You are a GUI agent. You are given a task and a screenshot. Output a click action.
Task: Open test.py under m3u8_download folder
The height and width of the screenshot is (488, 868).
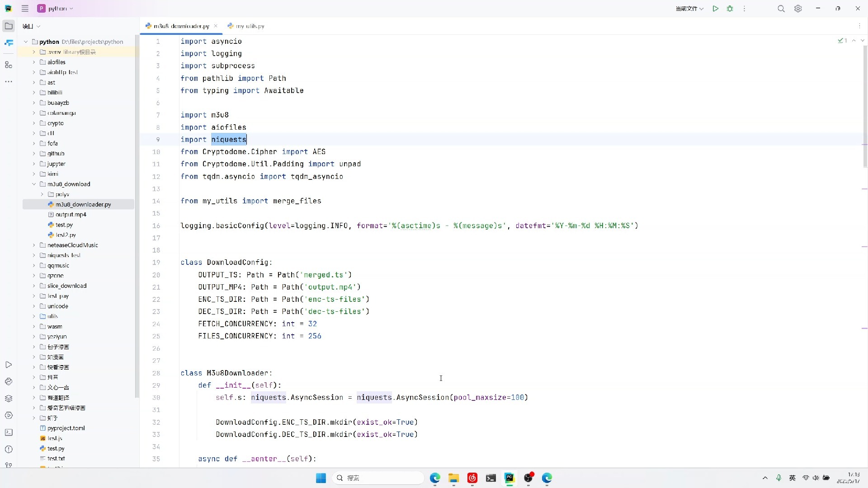[x=64, y=225]
